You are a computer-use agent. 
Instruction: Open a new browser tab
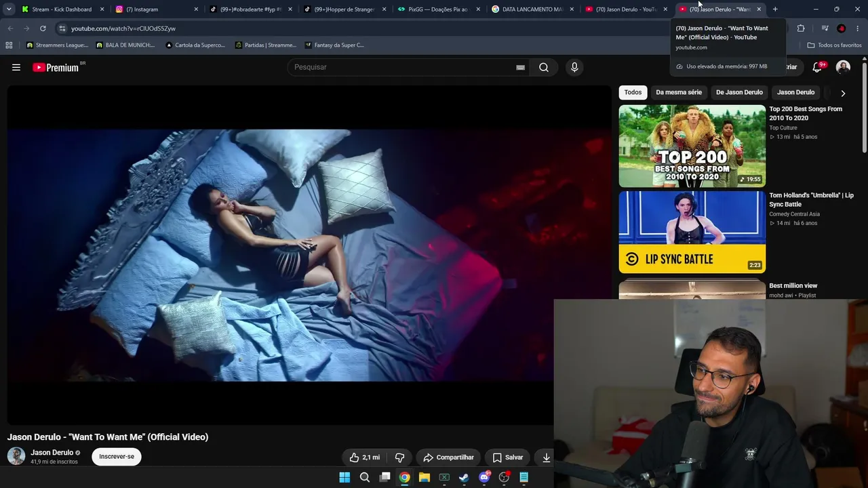point(775,9)
